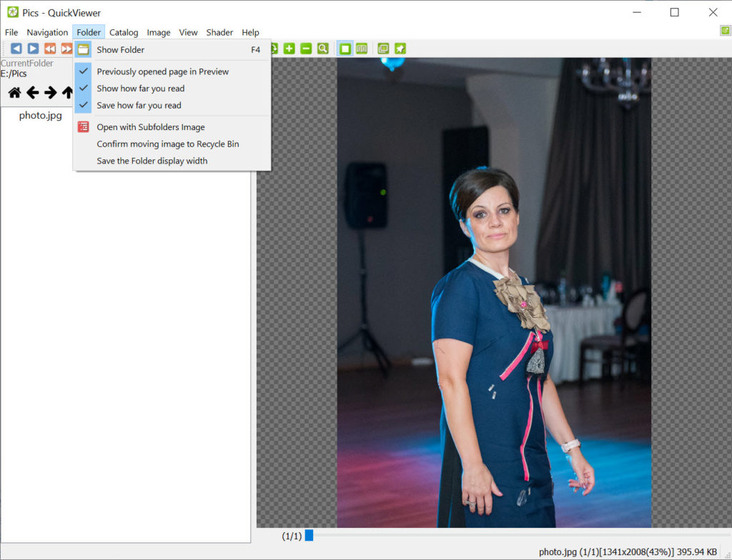732x560 pixels.
Task: Open the Catalog menu
Action: pyautogui.click(x=124, y=32)
